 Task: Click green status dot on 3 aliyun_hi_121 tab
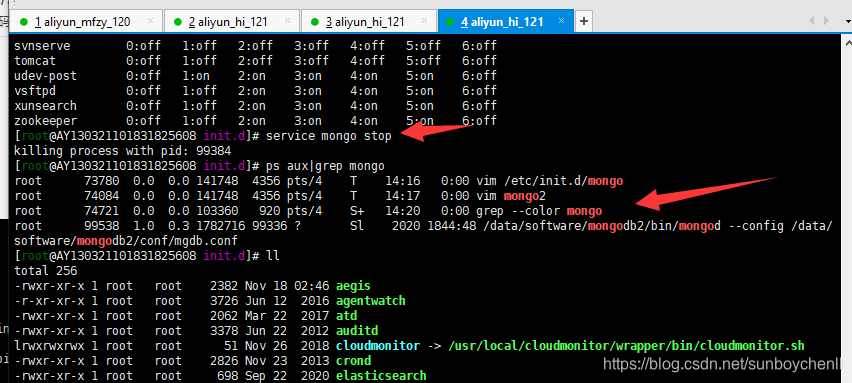[315, 22]
